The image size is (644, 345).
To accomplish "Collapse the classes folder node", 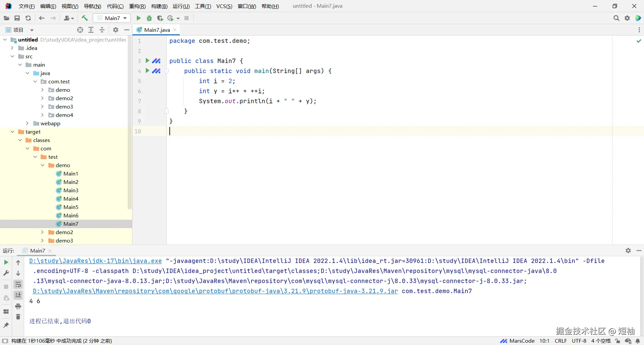I will click(20, 140).
